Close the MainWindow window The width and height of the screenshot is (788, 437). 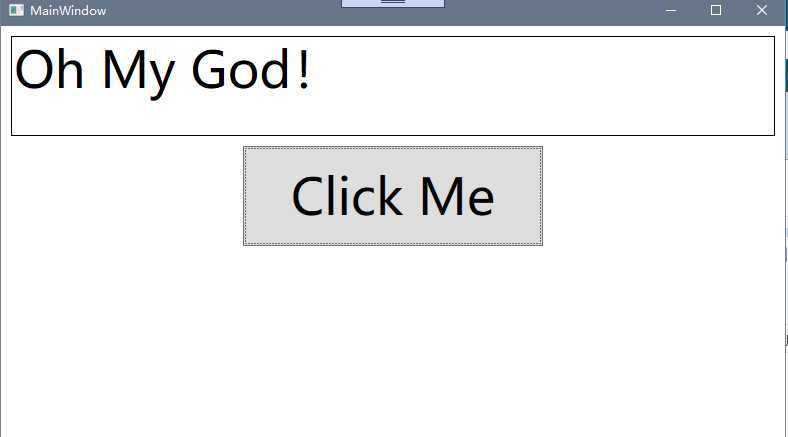762,11
